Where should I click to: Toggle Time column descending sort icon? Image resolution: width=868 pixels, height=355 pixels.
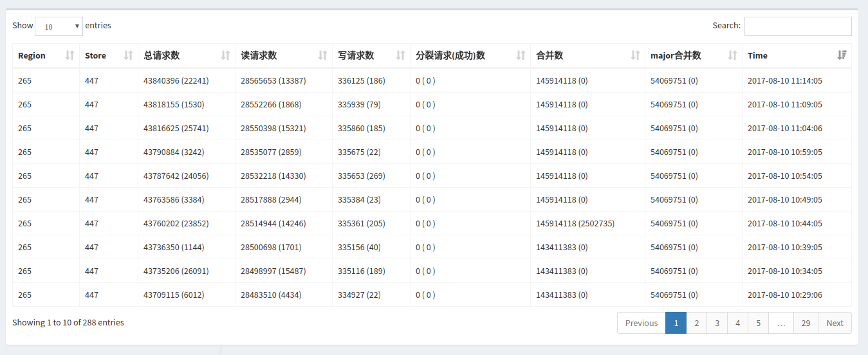click(x=842, y=55)
